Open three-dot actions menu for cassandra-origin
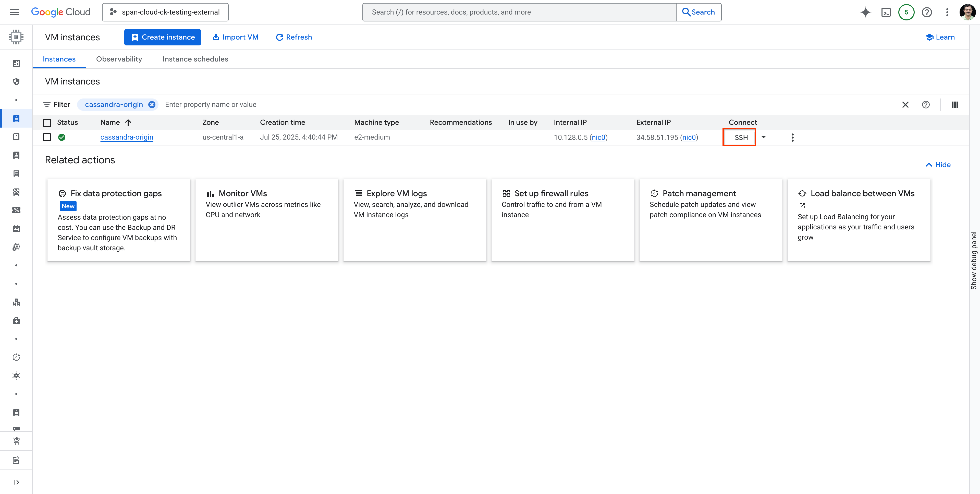980x494 pixels. click(792, 137)
